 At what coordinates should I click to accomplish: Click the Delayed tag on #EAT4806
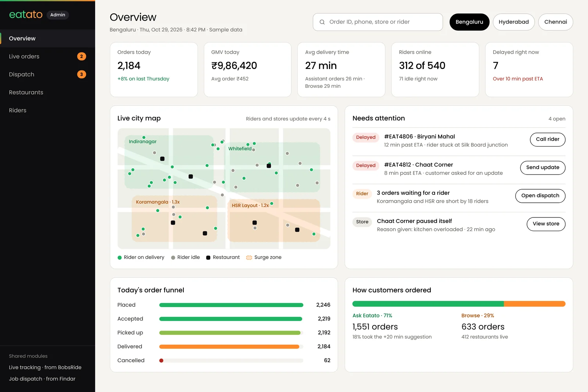click(366, 137)
